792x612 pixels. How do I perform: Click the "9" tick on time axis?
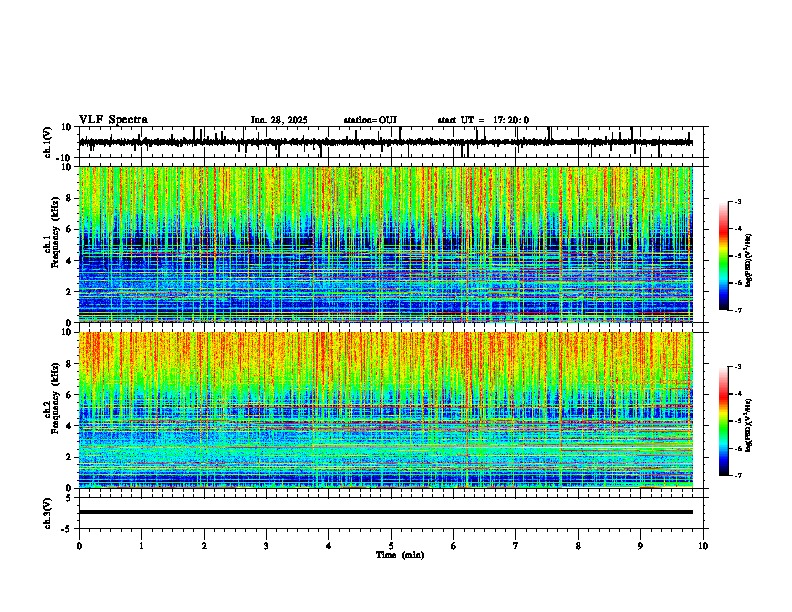[x=640, y=546]
